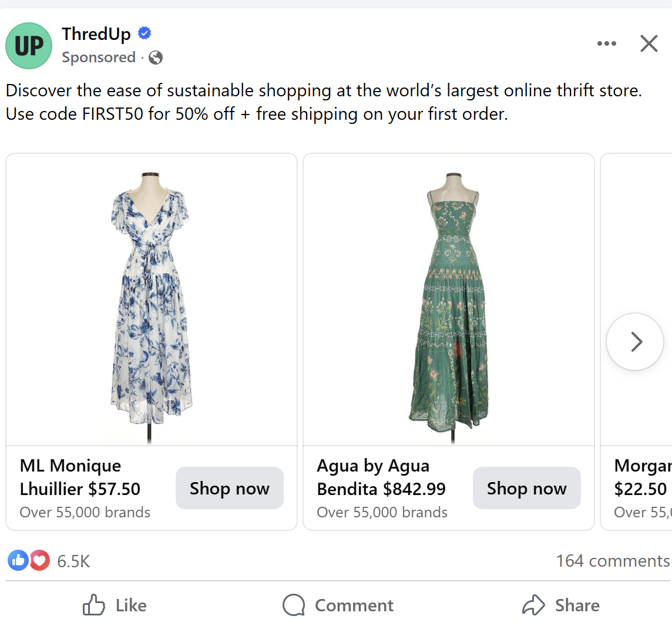The width and height of the screenshot is (672, 626).
Task: Click the ThredUp page name
Action: click(x=96, y=34)
